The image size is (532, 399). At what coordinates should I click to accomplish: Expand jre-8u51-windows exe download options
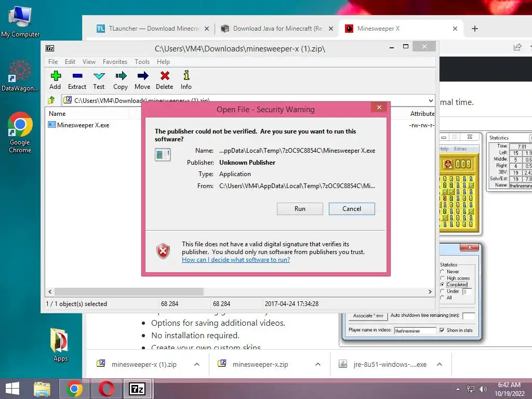(x=440, y=364)
